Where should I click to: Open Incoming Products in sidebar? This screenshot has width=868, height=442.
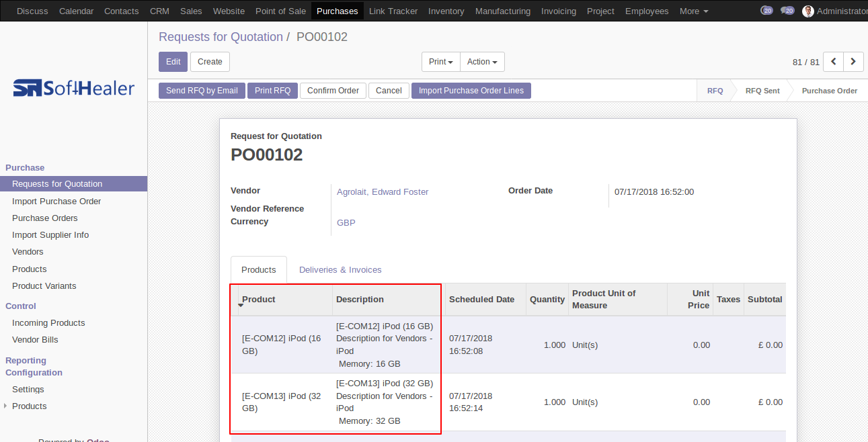click(x=73, y=323)
